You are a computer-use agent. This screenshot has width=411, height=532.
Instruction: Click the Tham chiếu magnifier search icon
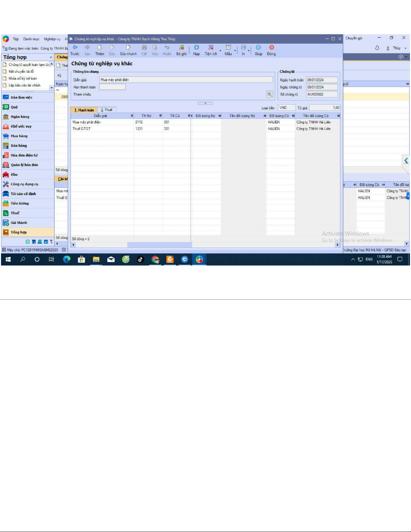coord(269,94)
